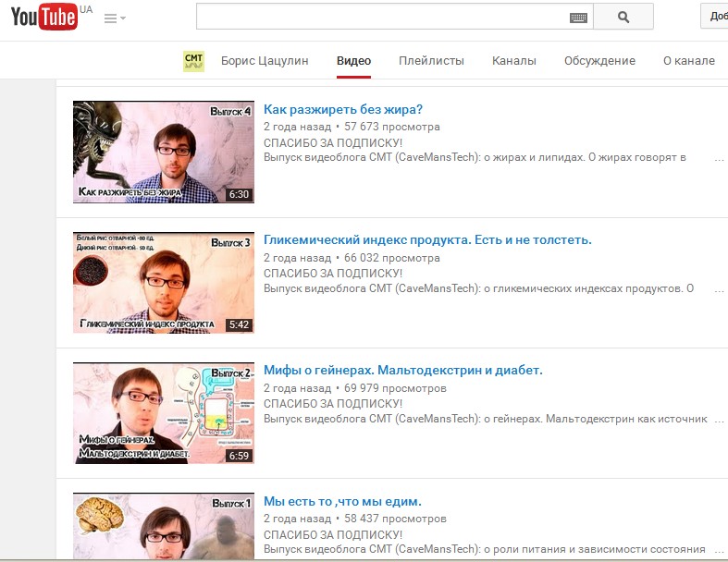Open 'Мифы о гейнерах' video title

tap(402, 371)
